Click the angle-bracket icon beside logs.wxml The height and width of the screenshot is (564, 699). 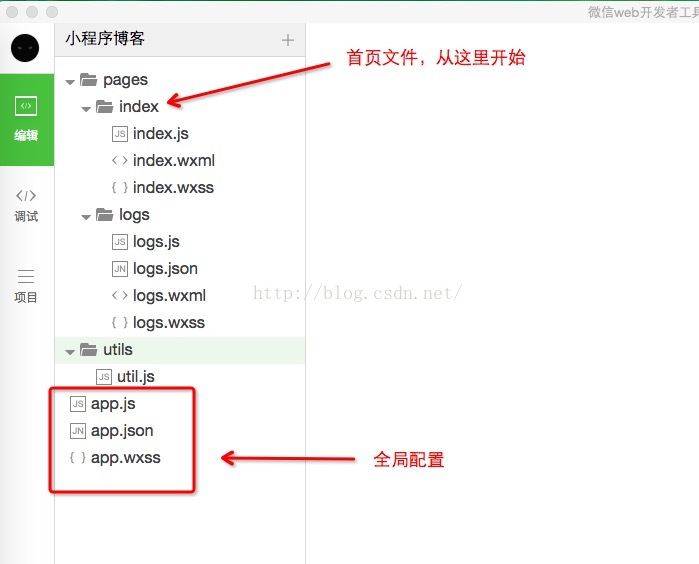click(120, 296)
